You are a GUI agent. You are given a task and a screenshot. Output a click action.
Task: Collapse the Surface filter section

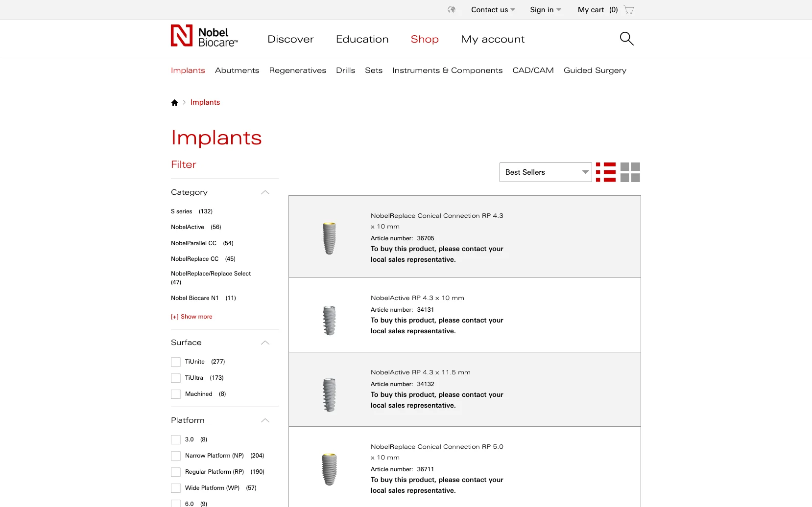[265, 343]
